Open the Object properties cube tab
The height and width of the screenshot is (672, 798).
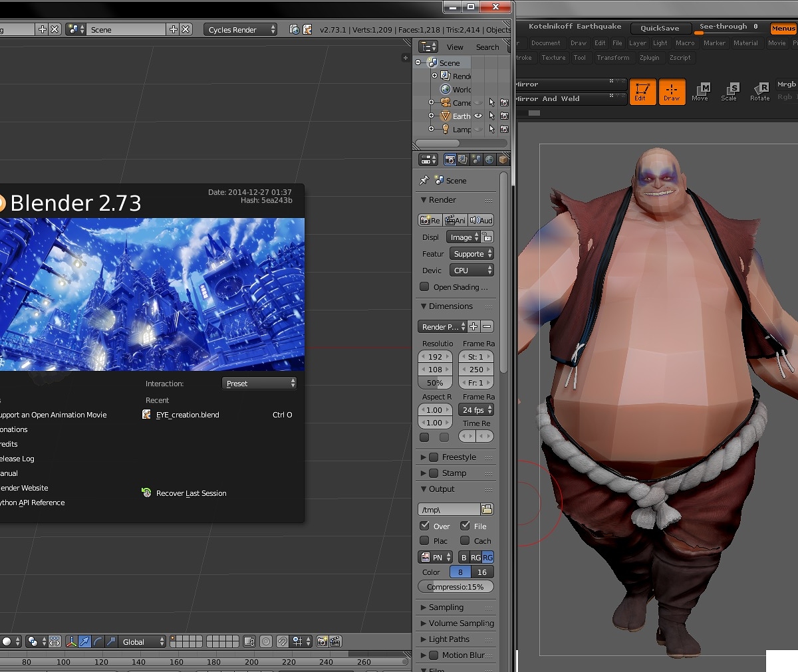pyautogui.click(x=503, y=160)
